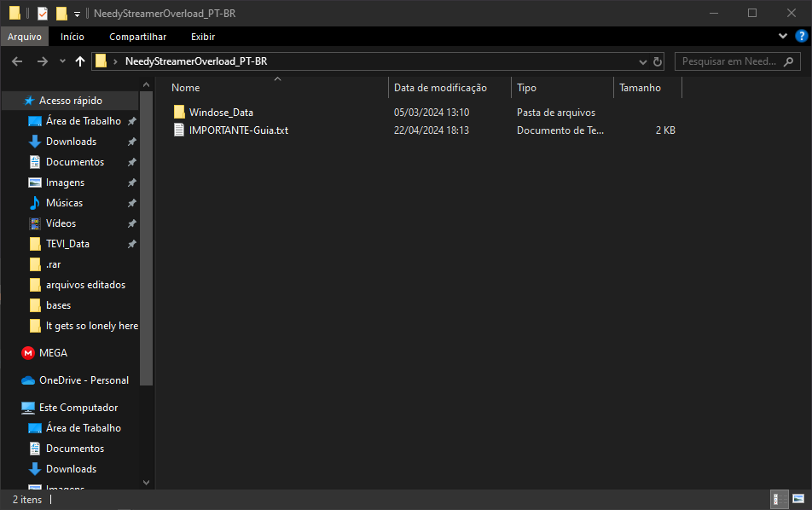The width and height of the screenshot is (812, 510).
Task: Sort files by Nome column header
Action: point(186,88)
